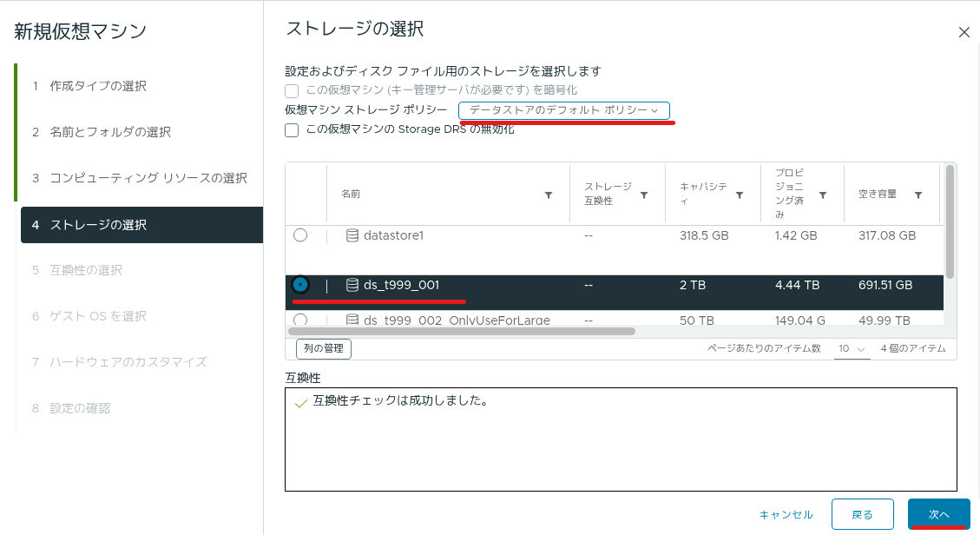Open the プロビジョニング済み column filter
This screenshot has width=980, height=535.
coord(823,195)
